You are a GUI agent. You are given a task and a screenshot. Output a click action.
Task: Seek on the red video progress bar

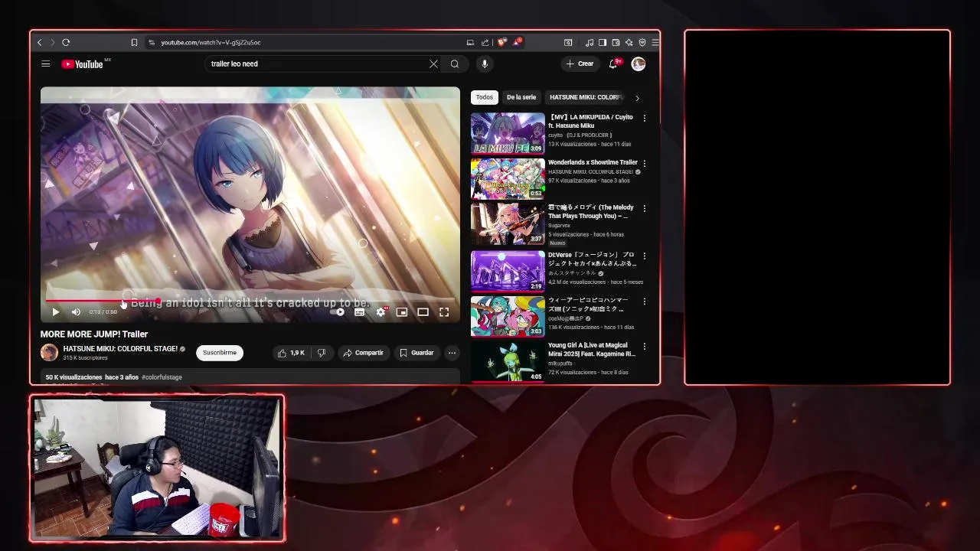[250, 301]
